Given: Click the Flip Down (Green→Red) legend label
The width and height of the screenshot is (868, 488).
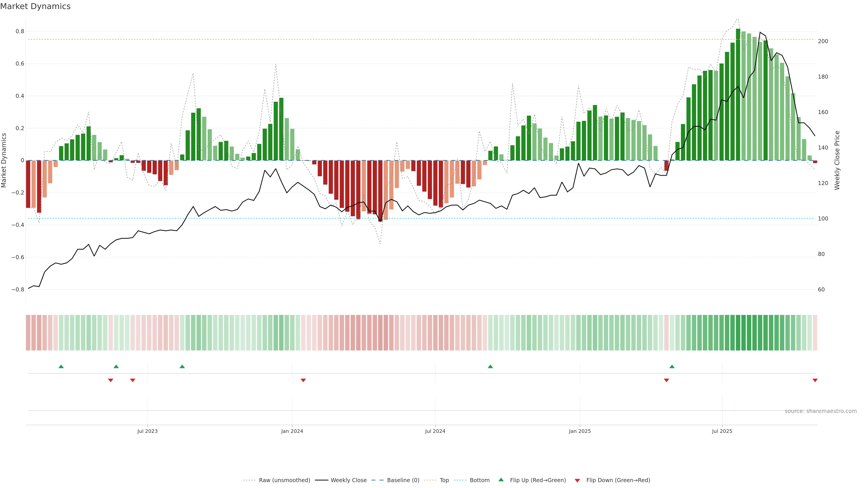Looking at the screenshot, I should [x=618, y=480].
